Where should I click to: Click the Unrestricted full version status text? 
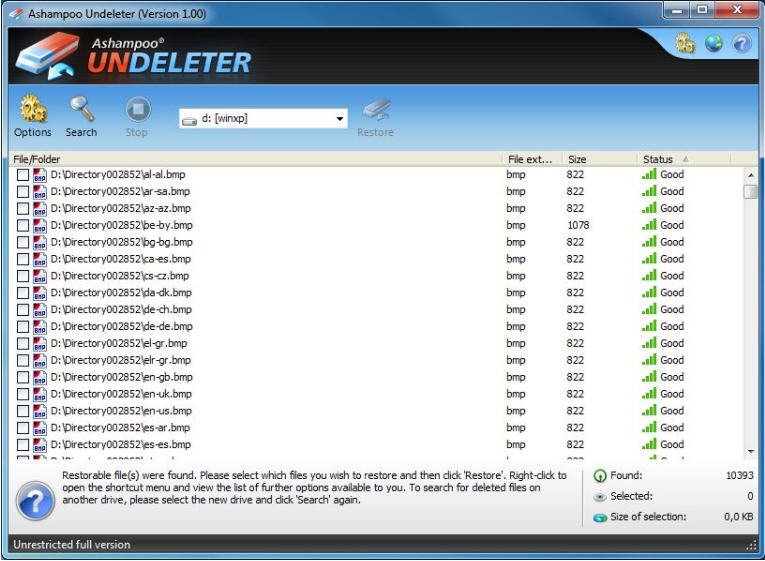click(72, 545)
